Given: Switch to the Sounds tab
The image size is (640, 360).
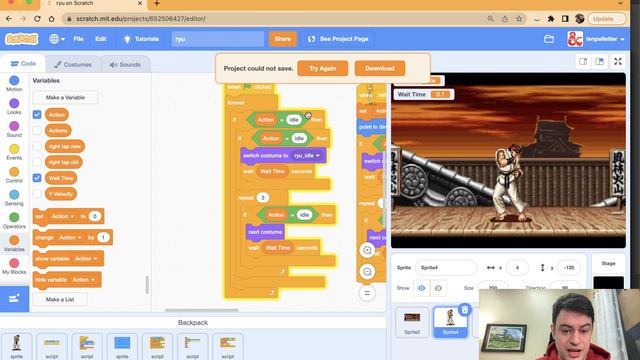Looking at the screenshot, I should [125, 64].
